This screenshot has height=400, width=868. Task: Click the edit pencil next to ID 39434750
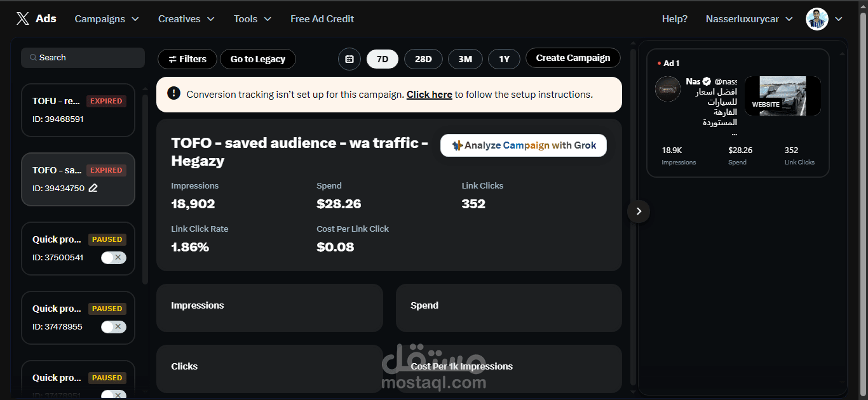(93, 188)
